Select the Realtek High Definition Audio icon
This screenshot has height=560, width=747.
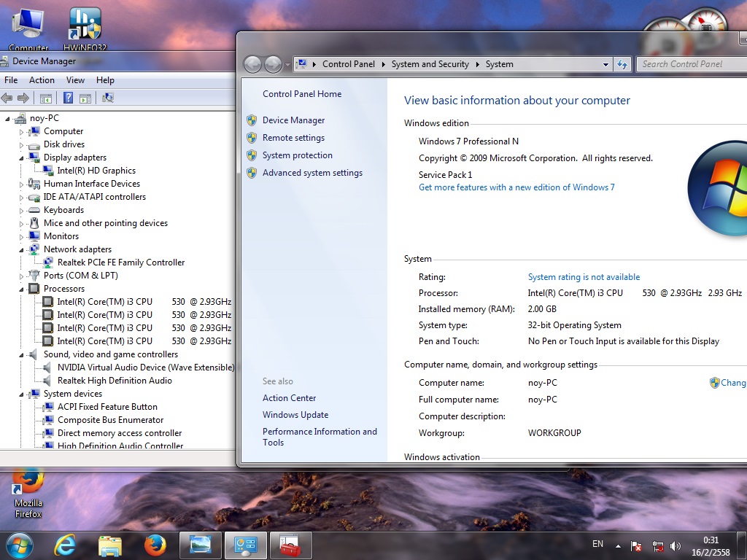pyautogui.click(x=47, y=381)
